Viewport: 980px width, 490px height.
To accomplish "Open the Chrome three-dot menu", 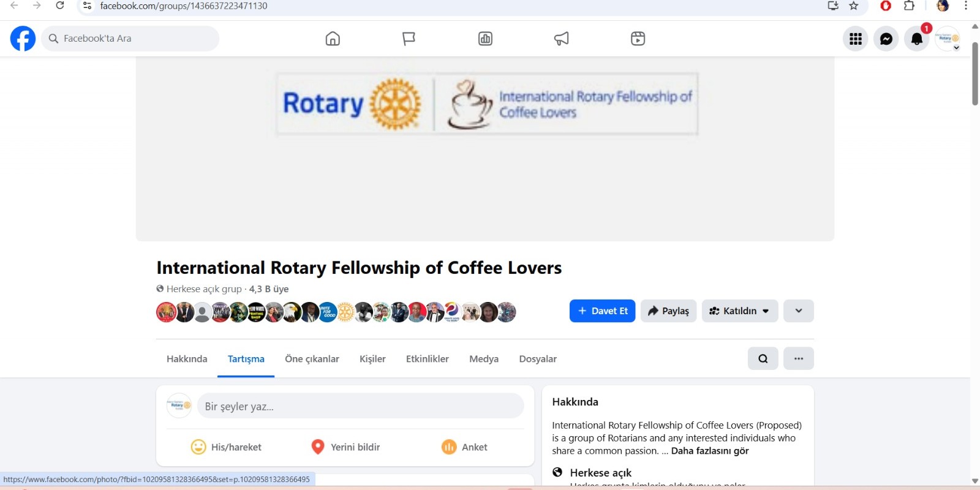I will [x=966, y=6].
